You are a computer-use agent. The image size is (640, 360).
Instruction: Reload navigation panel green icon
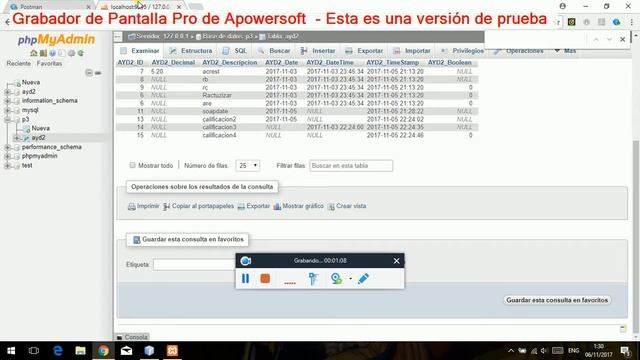[x=81, y=53]
